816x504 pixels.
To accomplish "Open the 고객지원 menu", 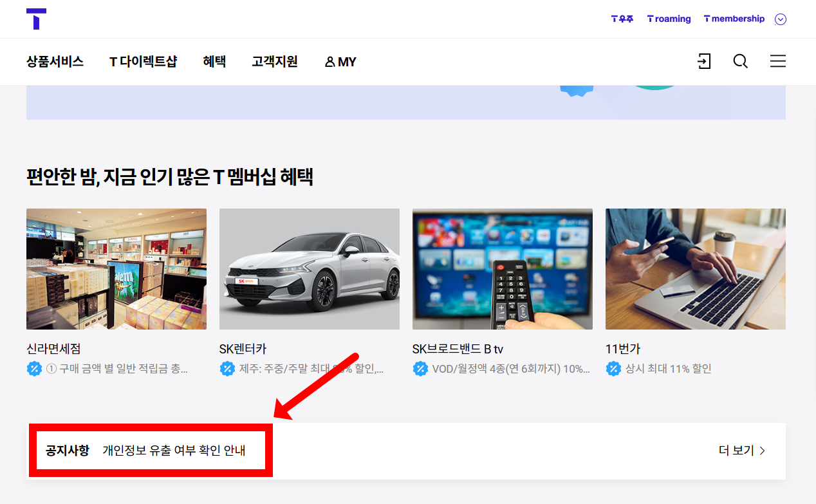I will coord(275,62).
